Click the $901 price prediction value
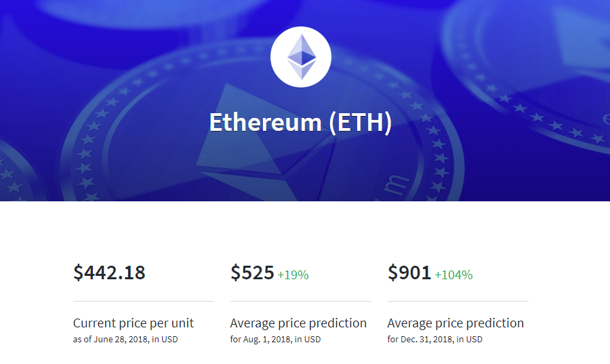The image size is (610, 364). [x=409, y=272]
